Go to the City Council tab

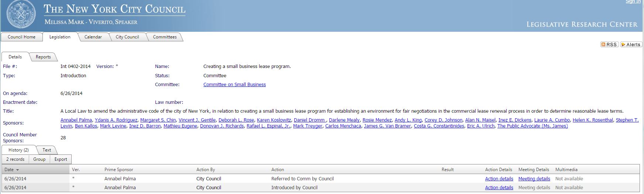tap(127, 37)
